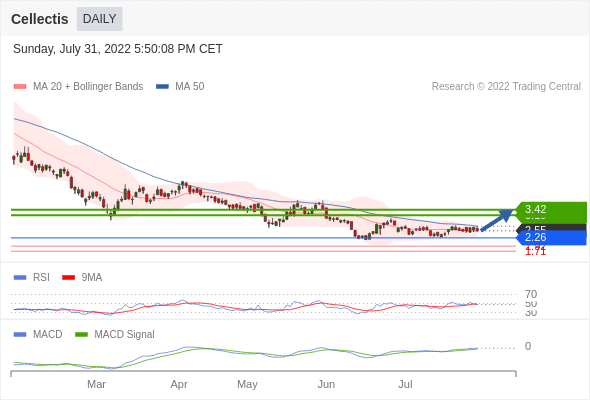Click the 2.55 dark current price tag
This screenshot has height=400, width=590.
coord(551,227)
